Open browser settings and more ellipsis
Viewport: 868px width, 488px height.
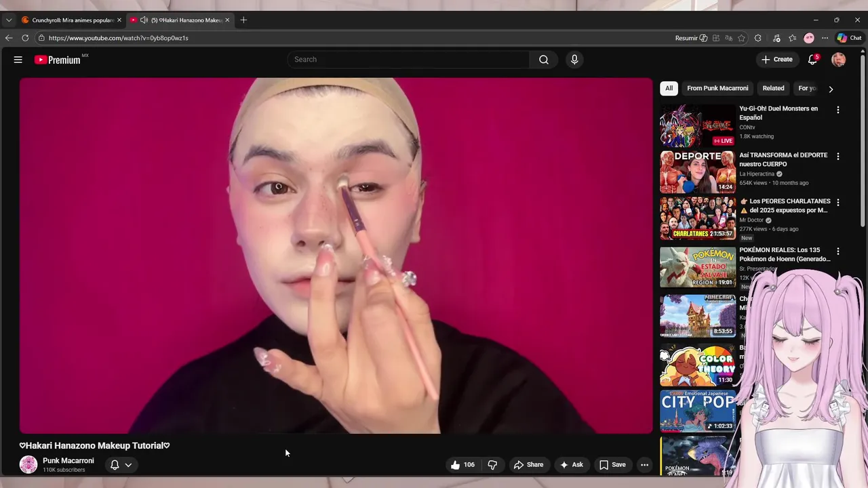click(825, 38)
